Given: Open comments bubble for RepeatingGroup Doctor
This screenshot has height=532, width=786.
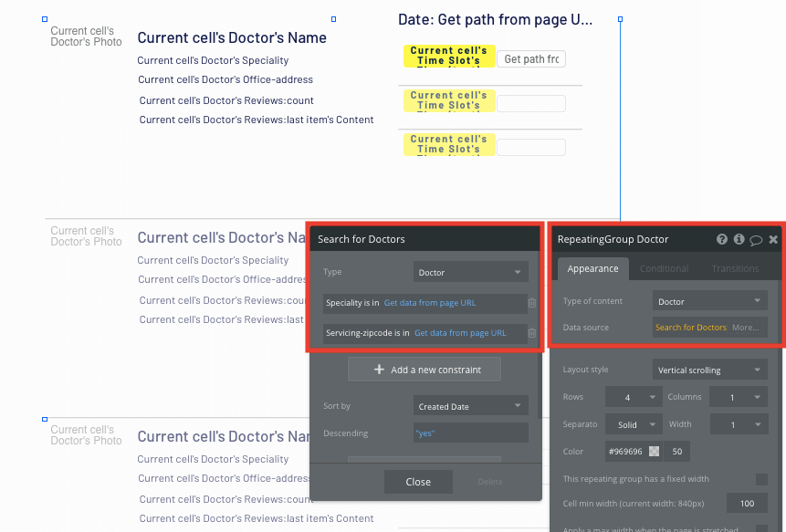Looking at the screenshot, I should pos(756,239).
